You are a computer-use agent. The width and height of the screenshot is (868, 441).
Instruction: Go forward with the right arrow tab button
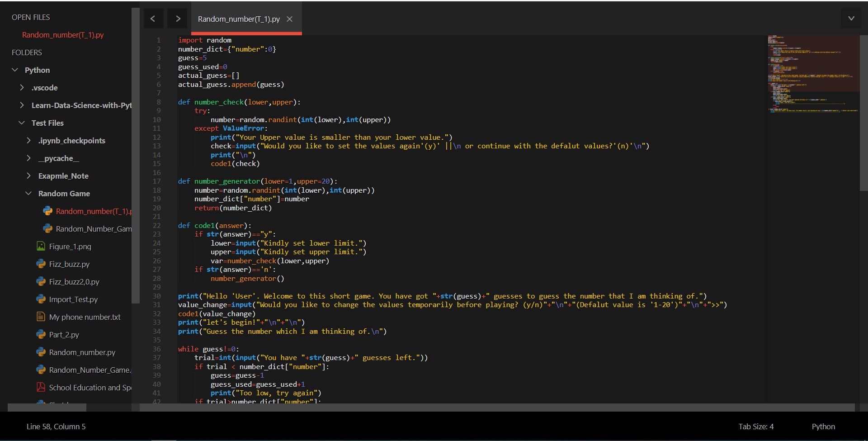click(178, 19)
